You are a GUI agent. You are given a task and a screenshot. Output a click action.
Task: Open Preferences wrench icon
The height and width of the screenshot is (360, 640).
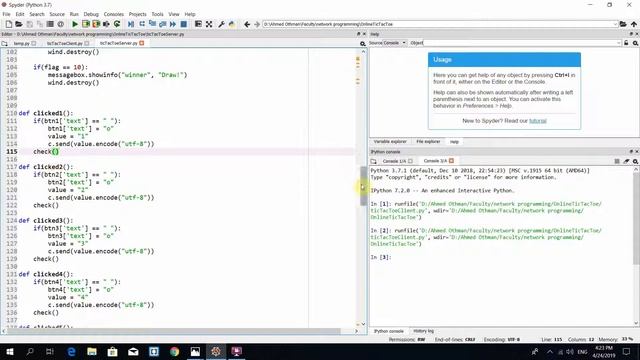222,24
